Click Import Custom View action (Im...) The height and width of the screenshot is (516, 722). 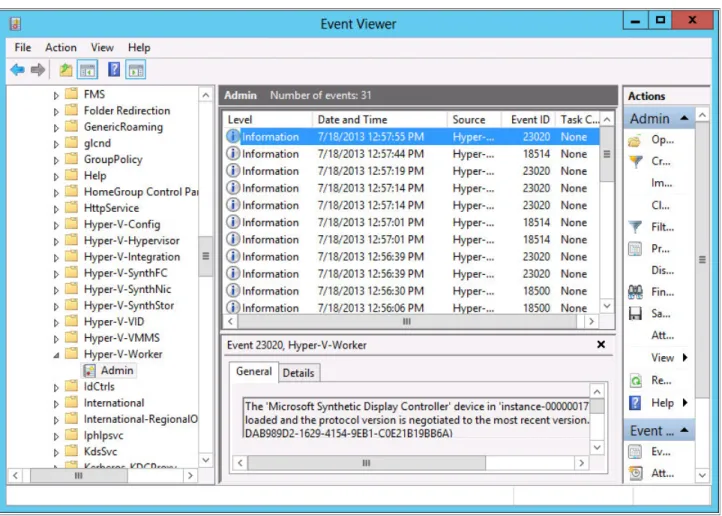662,183
